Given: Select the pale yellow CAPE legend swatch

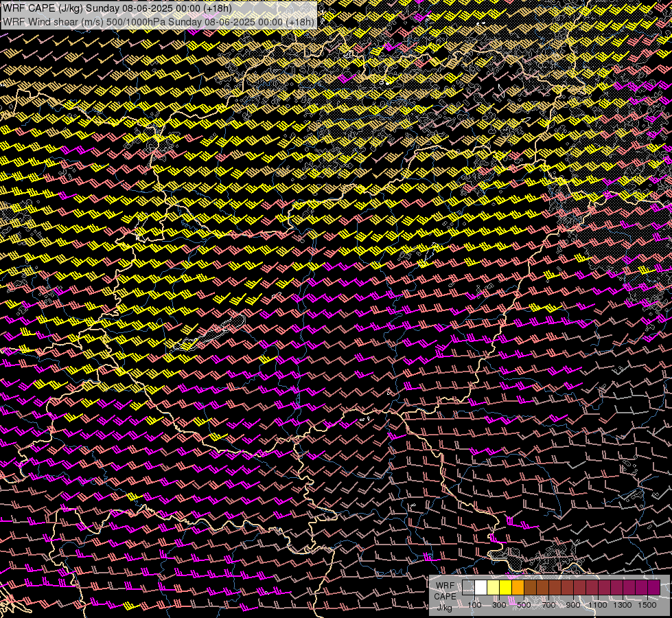Looking at the screenshot, I should click(494, 587).
